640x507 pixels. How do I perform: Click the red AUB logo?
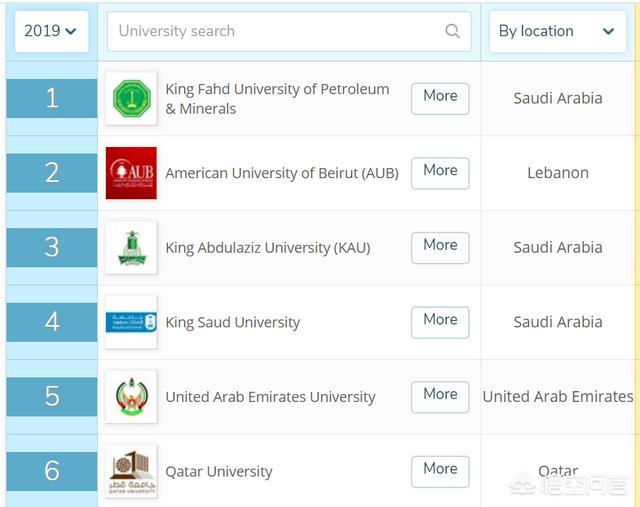point(131,173)
